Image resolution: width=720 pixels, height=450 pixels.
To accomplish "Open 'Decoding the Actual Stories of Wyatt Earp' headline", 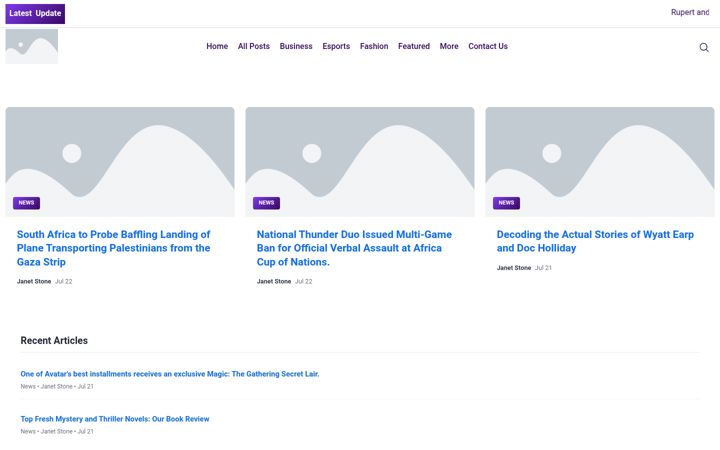I will coord(595,241).
